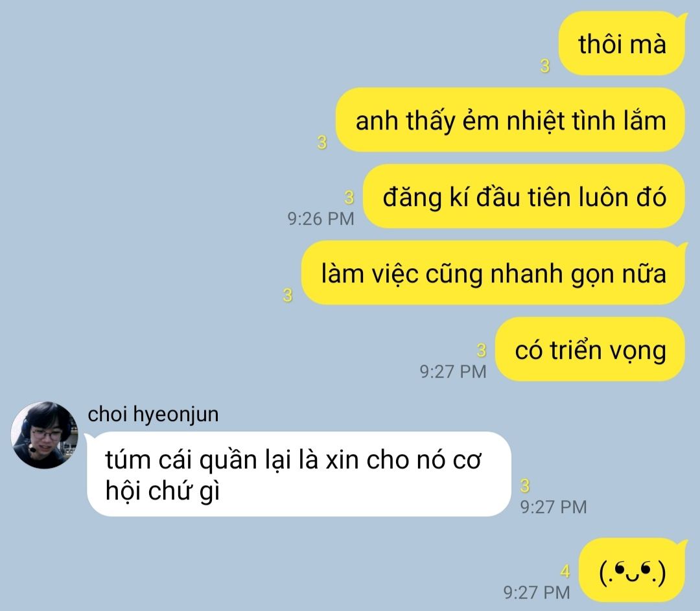This screenshot has height=611, width=700.
Task: Click unread count 3 above 9:26 PM
Action: tap(349, 197)
